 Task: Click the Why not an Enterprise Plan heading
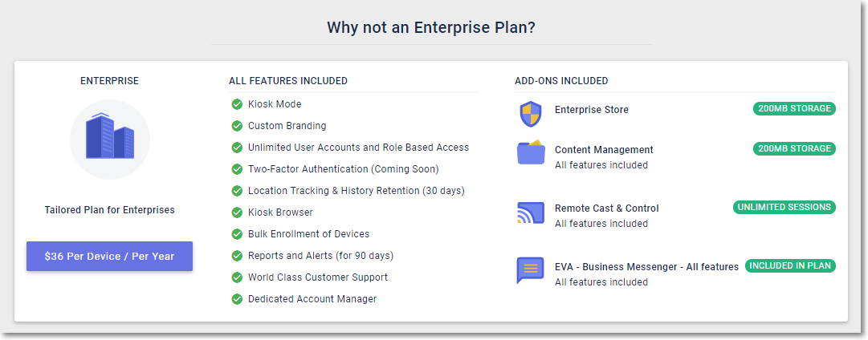click(431, 27)
